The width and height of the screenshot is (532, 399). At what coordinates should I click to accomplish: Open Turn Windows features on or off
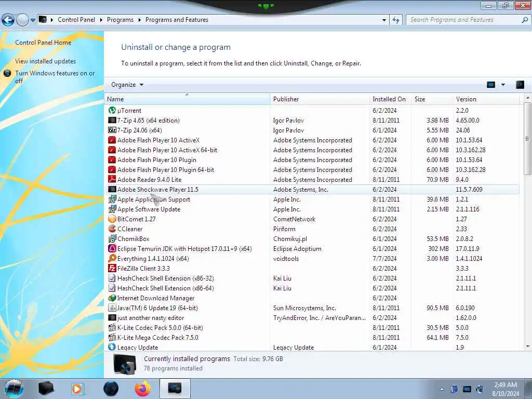(x=55, y=77)
